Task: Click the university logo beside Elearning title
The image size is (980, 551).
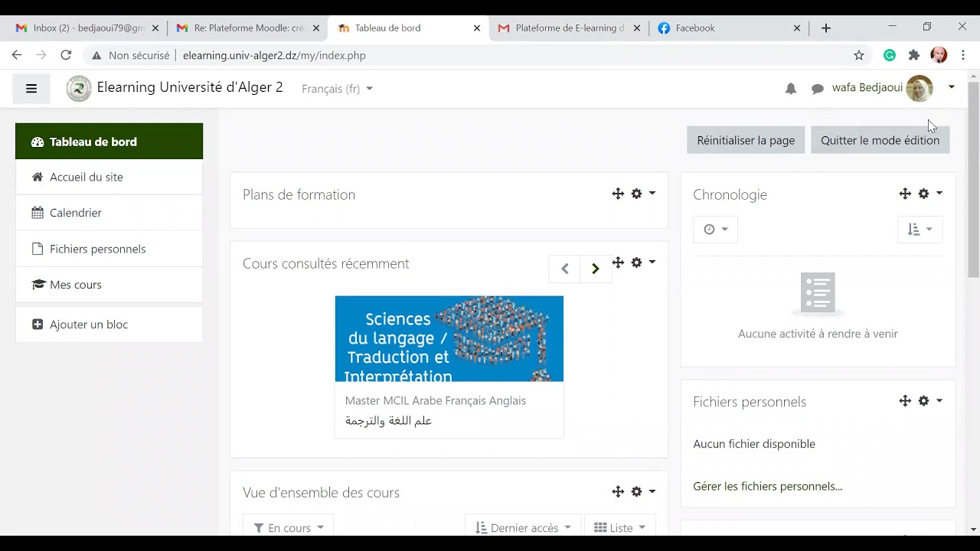Action: click(x=78, y=89)
